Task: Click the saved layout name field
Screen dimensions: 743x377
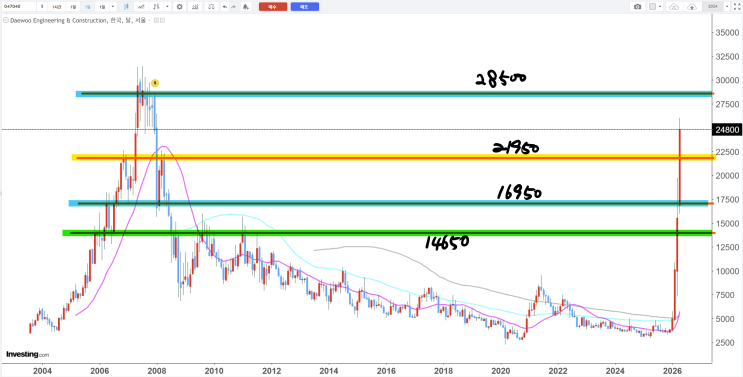Action: click(x=713, y=7)
